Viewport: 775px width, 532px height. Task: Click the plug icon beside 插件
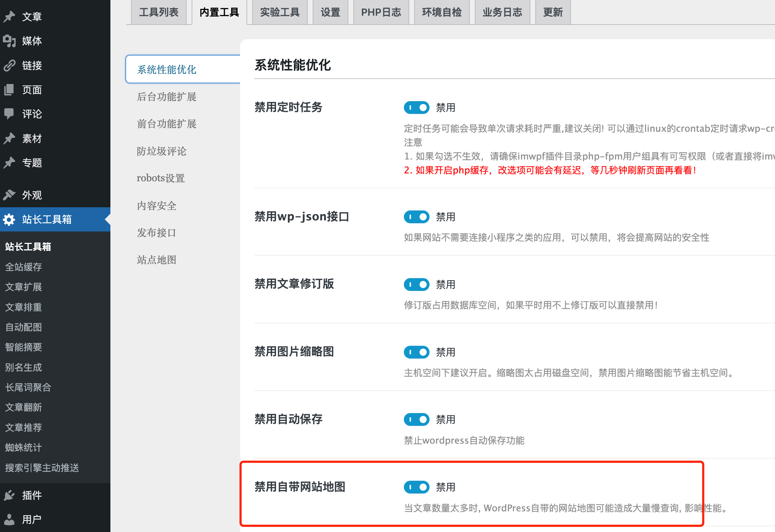(9, 495)
